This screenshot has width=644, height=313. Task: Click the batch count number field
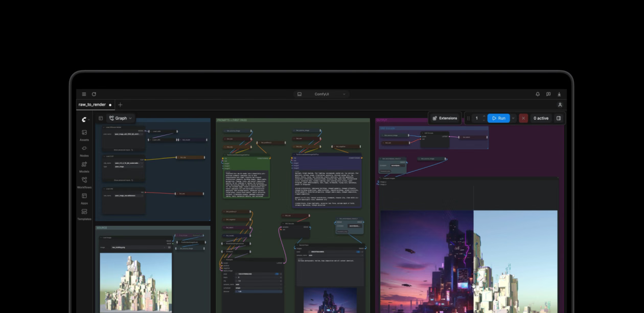(477, 118)
